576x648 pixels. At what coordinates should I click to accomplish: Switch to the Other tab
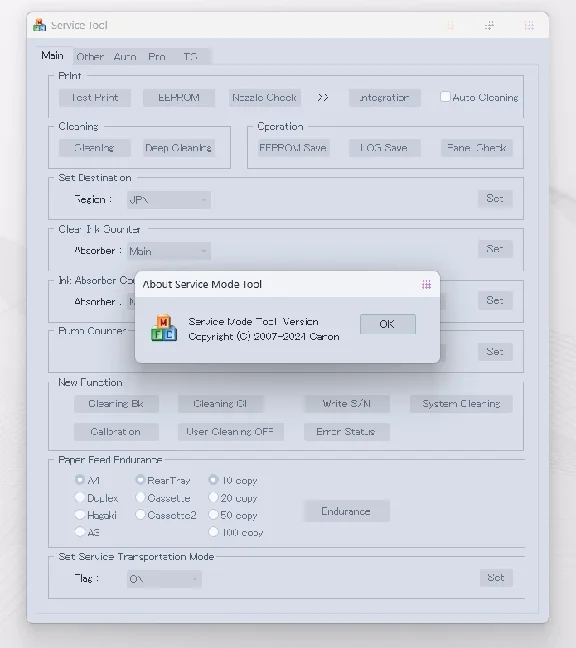pos(90,57)
